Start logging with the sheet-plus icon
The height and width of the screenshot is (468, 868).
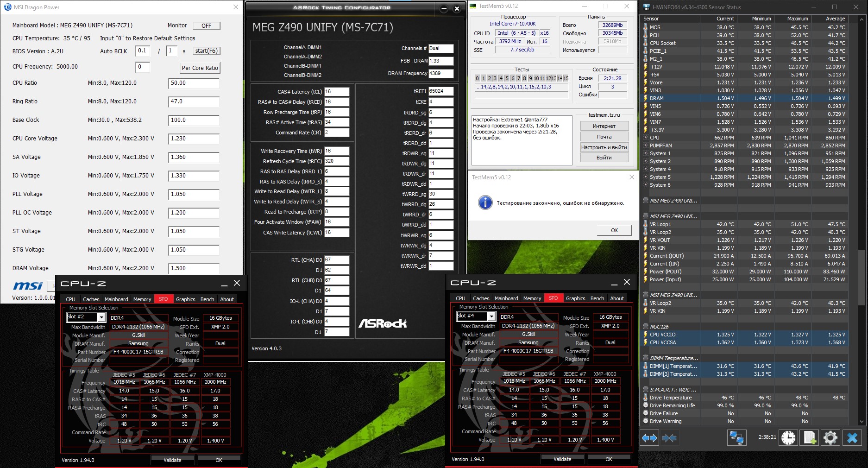click(x=810, y=438)
